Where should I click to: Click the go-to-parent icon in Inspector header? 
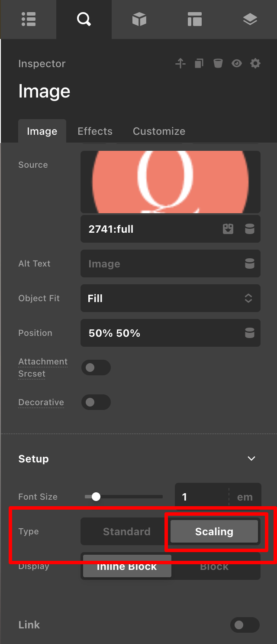click(x=180, y=64)
